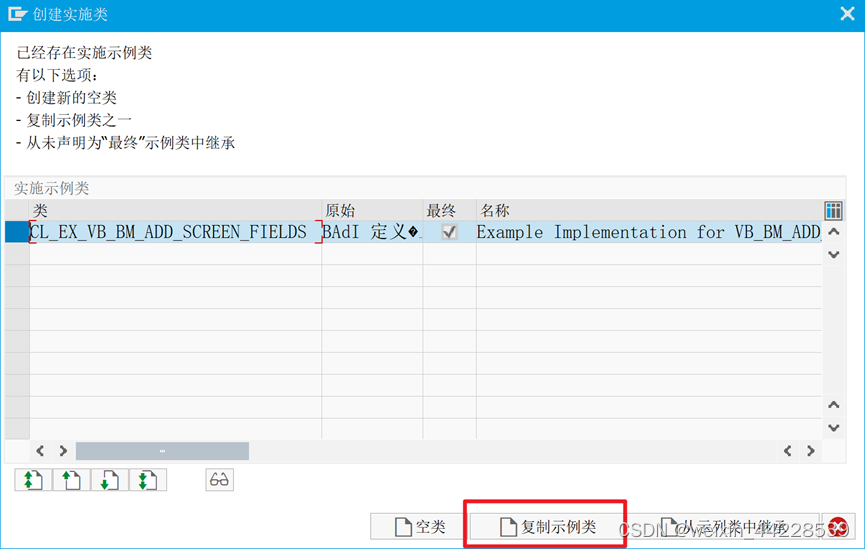Toggle the 最终 checkbox in first row
The width and height of the screenshot is (865, 549).
(x=450, y=232)
